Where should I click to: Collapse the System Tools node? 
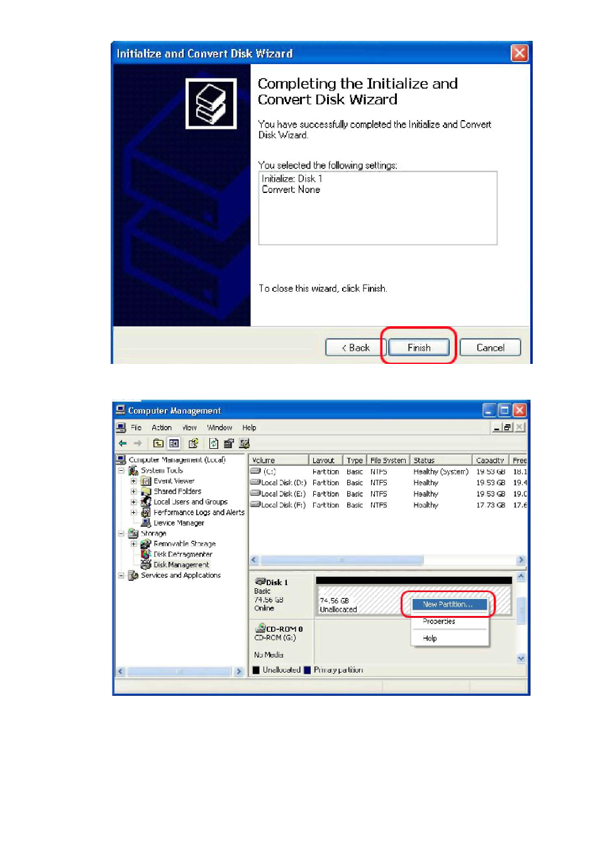[x=121, y=470]
